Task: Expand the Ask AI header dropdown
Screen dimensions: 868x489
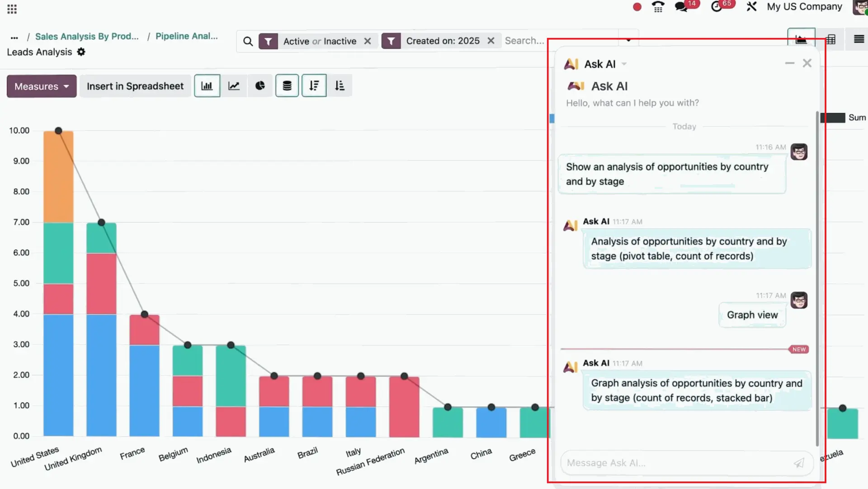Action: 624,64
